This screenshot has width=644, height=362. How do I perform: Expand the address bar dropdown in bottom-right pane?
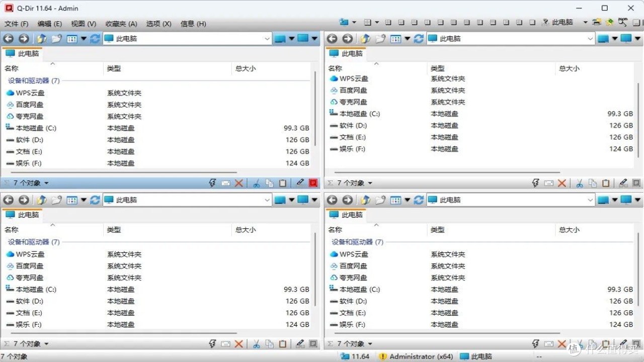coord(591,200)
